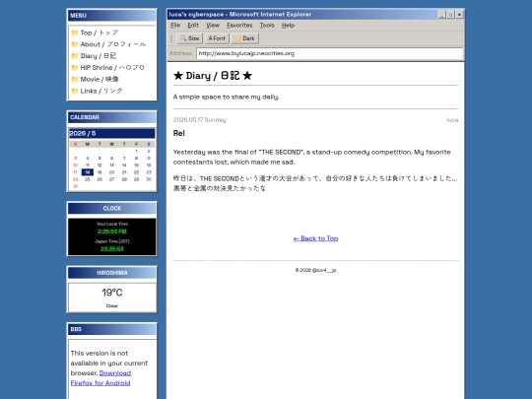Image resolution: width=532 pixels, height=399 pixels.
Task: Open the File menu
Action: pos(175,26)
